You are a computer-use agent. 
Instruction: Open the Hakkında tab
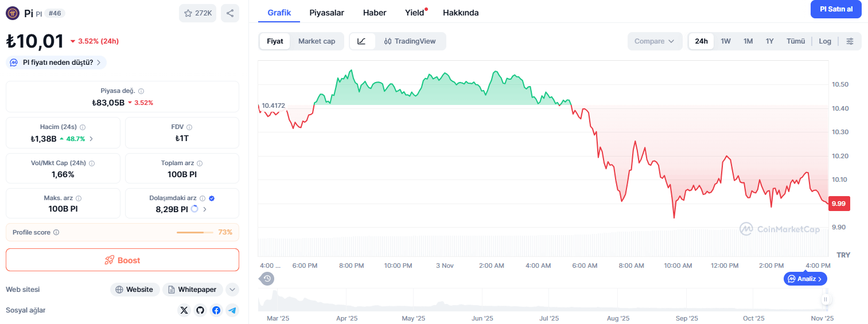461,13
